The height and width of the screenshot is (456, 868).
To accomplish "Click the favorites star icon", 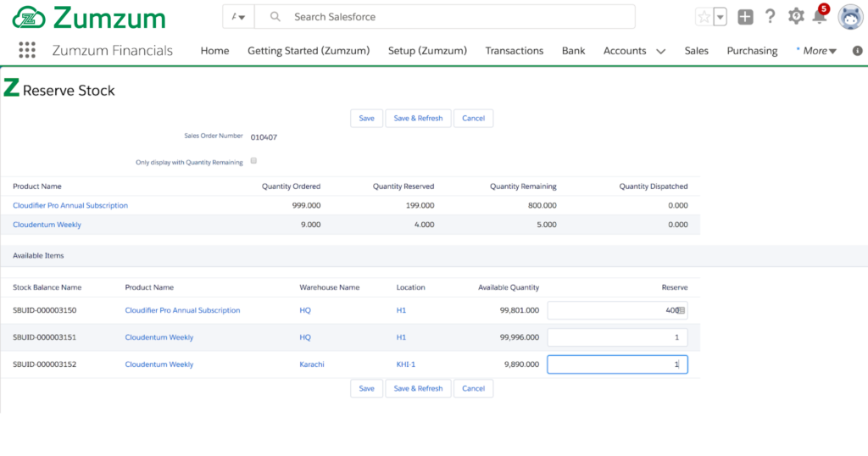I will tap(704, 17).
